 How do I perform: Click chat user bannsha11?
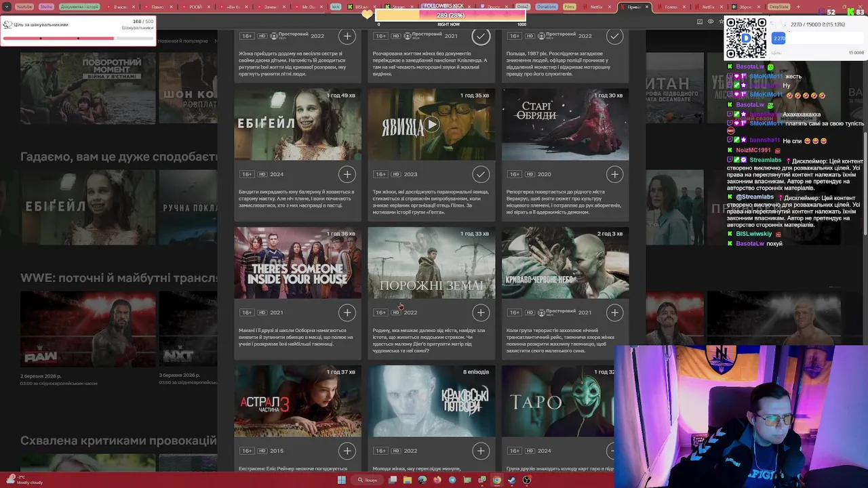tap(764, 140)
